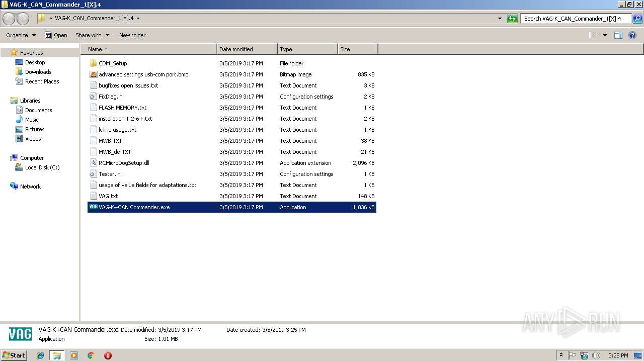The height and width of the screenshot is (362, 644).
Task: Select Network in the navigation pane
Action: (x=26, y=187)
